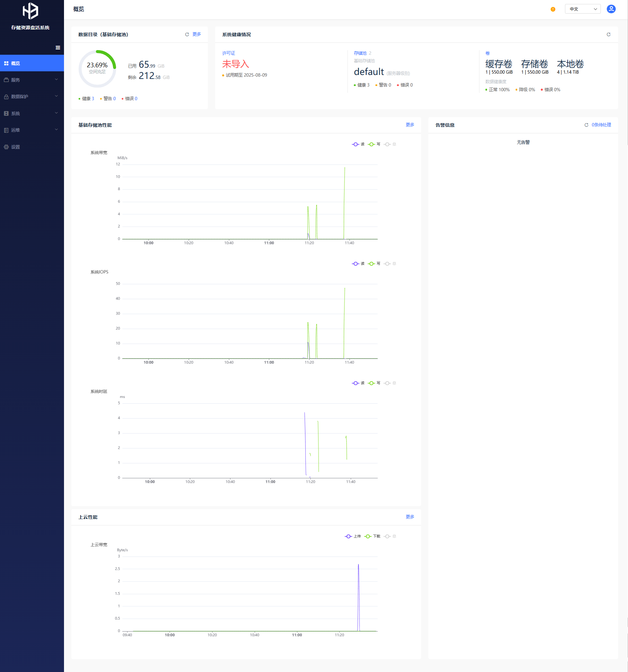Viewport: 628px width, 672px height.
Task: Click the 试用期至 2025-08-09 text
Action: tap(246, 75)
